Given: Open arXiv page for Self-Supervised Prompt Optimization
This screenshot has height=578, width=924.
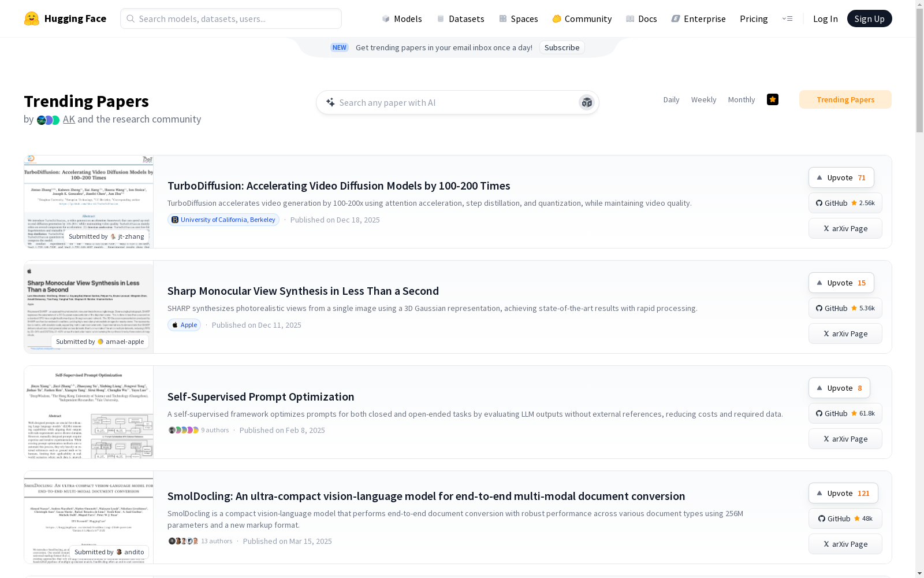Looking at the screenshot, I should point(845,439).
